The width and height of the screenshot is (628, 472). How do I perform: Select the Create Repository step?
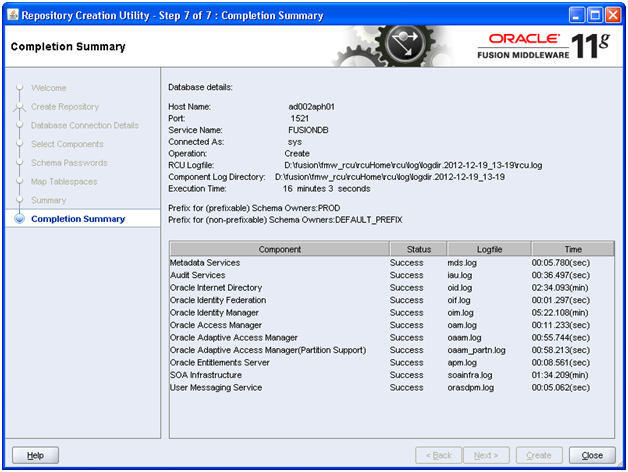coord(65,107)
